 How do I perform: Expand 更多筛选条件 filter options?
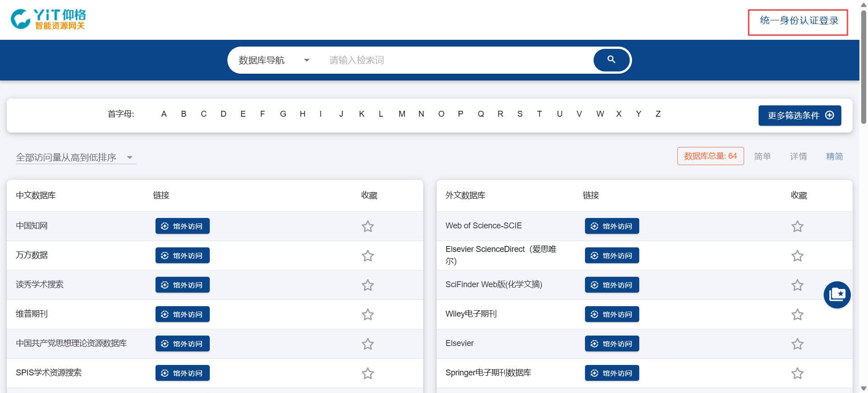pyautogui.click(x=799, y=115)
